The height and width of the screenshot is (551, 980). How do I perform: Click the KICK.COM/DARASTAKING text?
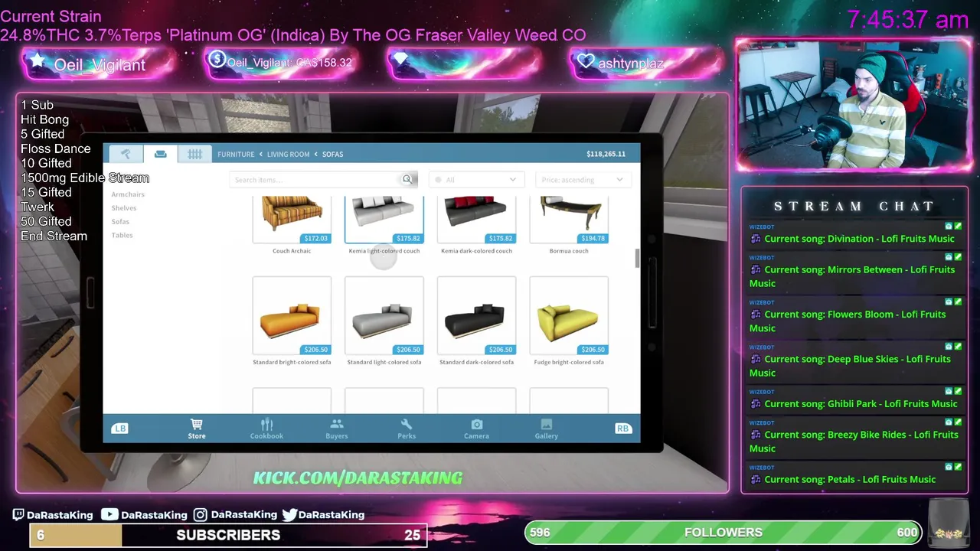point(358,478)
